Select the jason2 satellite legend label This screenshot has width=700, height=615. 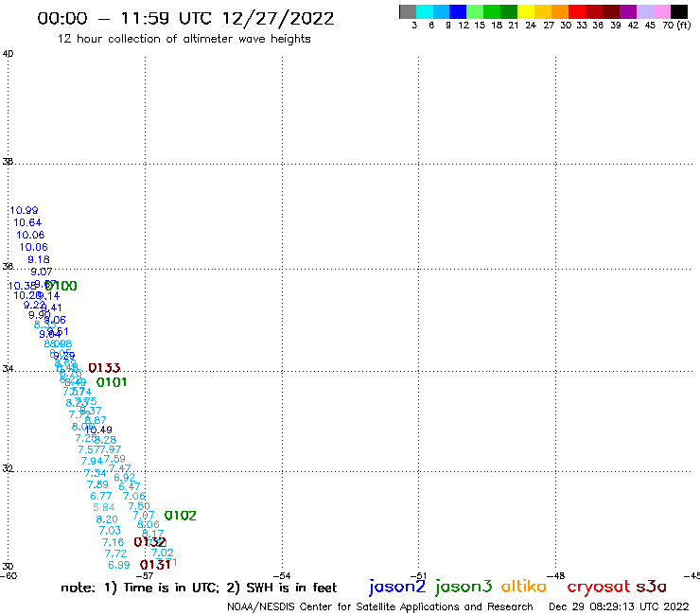[397, 587]
